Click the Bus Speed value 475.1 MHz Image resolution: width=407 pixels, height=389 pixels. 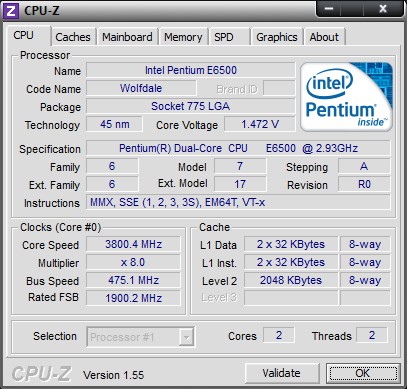(133, 280)
